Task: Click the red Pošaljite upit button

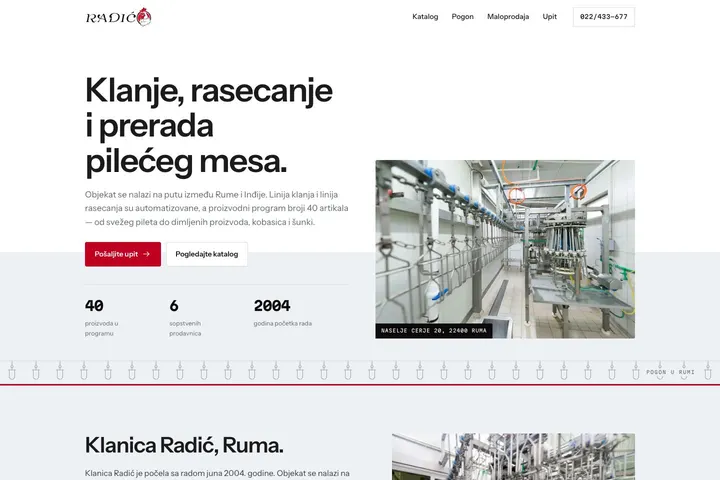Action: click(123, 254)
